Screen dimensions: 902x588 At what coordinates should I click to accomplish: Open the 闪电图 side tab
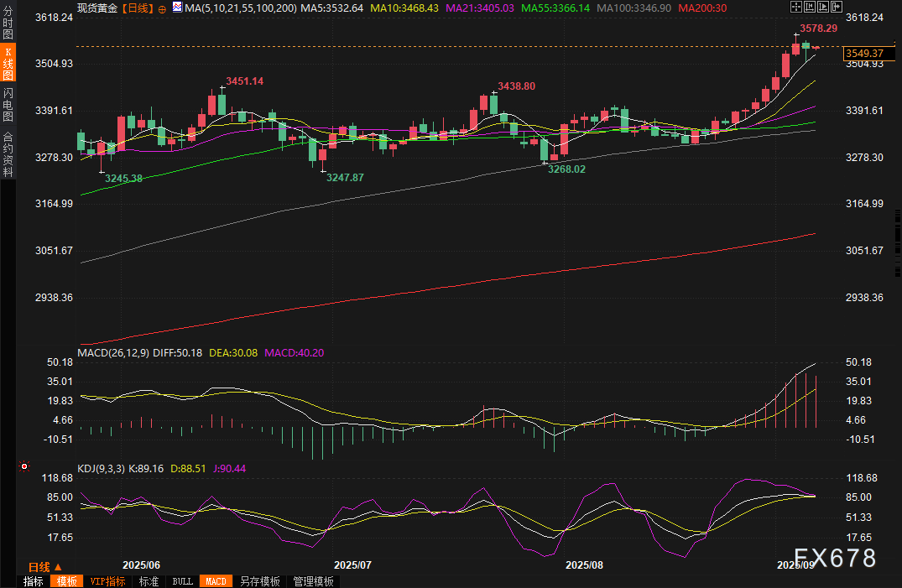point(8,103)
